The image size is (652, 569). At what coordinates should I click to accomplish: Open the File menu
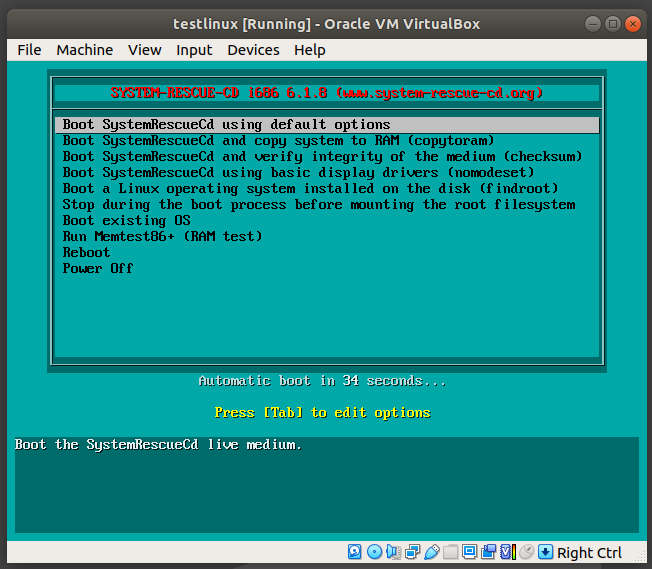pyautogui.click(x=29, y=50)
